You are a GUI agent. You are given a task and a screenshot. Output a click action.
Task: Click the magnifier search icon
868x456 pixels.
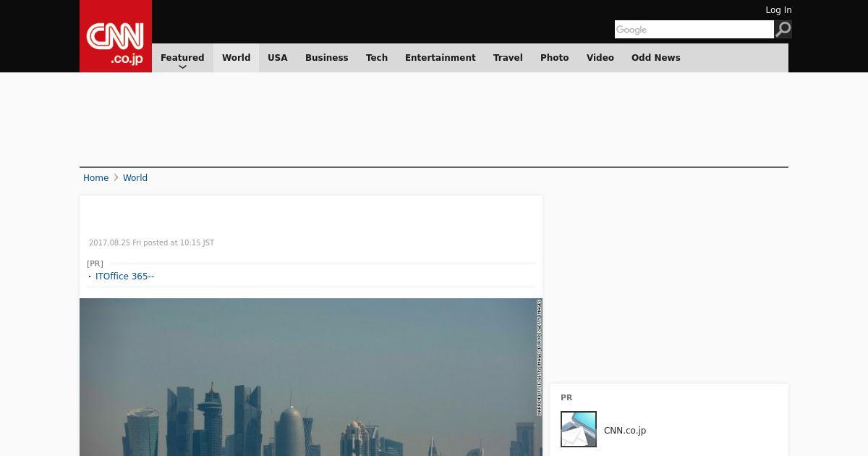[x=783, y=29]
